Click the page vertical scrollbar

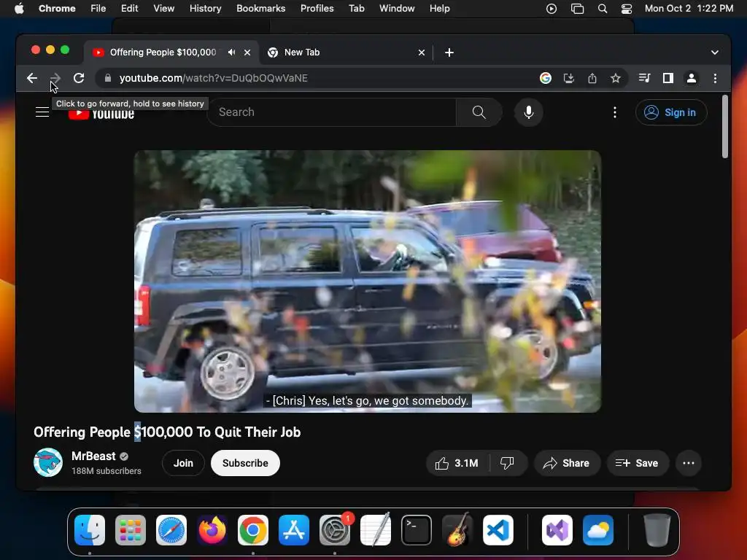click(725, 127)
